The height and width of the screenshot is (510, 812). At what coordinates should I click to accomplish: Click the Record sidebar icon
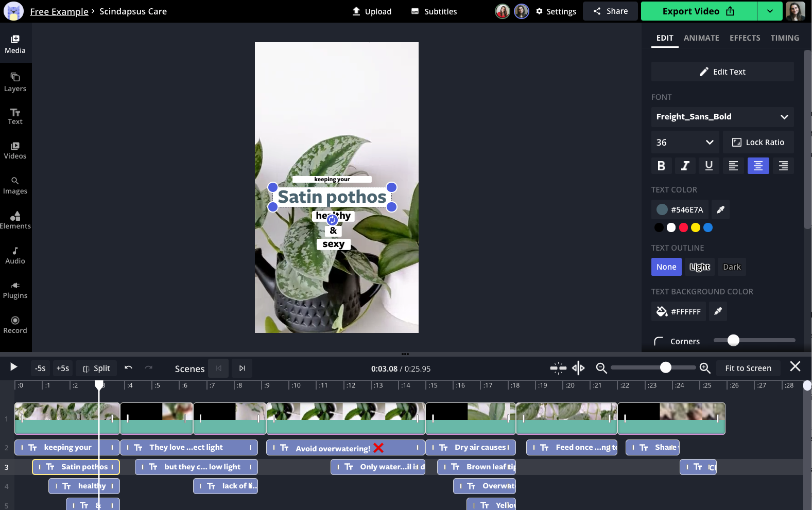(x=15, y=325)
